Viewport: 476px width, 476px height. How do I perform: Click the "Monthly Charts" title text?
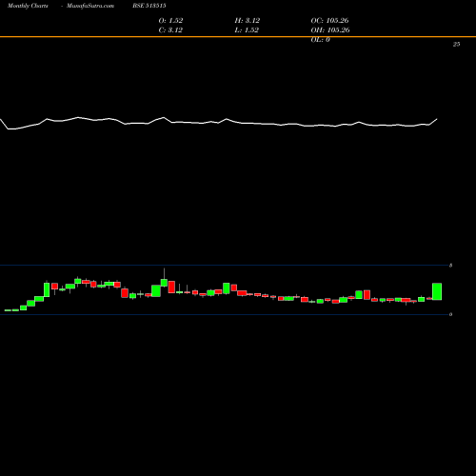28,6
